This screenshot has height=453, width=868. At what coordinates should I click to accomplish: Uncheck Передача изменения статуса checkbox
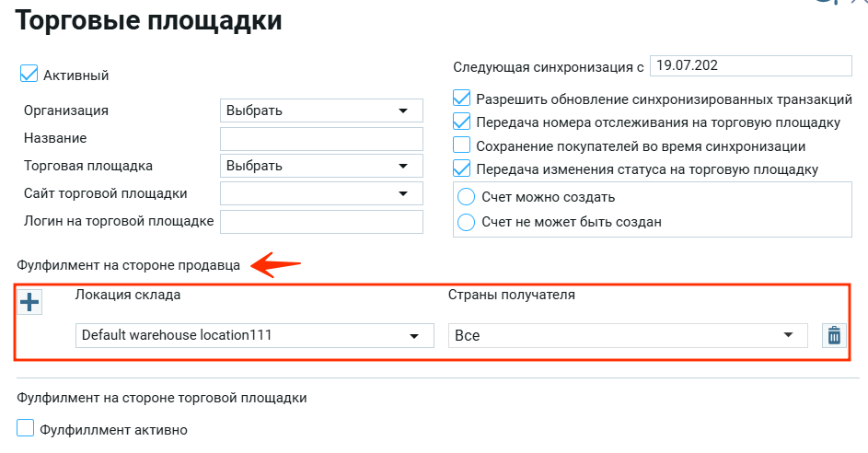463,168
